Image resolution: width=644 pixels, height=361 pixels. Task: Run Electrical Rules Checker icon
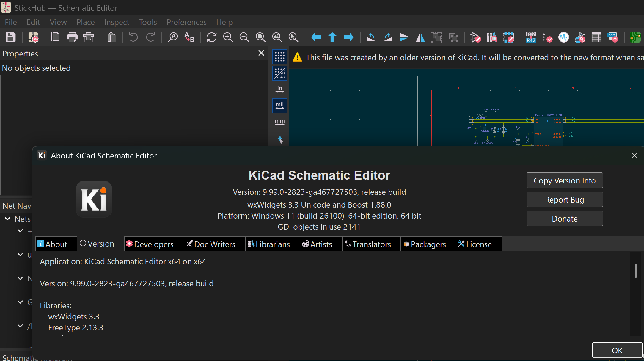point(547,37)
